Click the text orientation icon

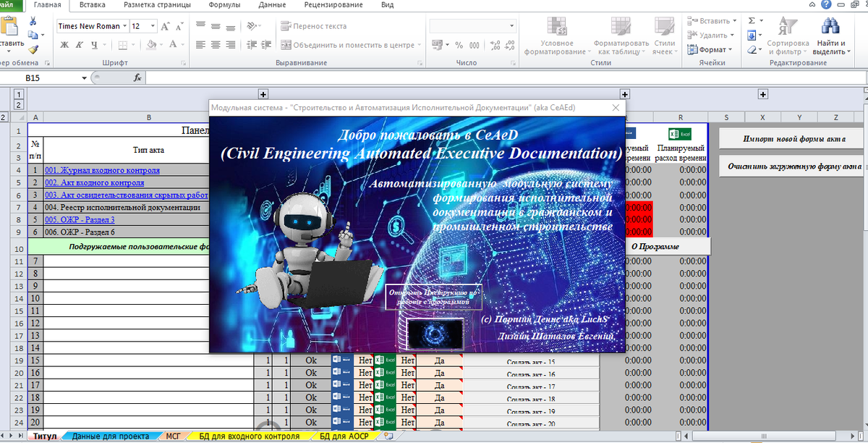coord(252,26)
